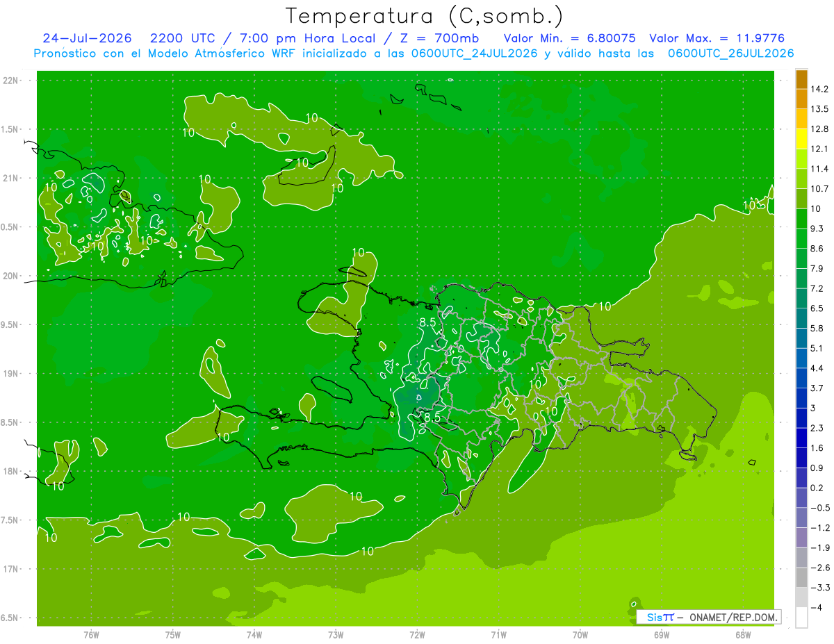Image resolution: width=834 pixels, height=644 pixels.
Task: Click the 74W longitude axis label
Action: pos(254,634)
